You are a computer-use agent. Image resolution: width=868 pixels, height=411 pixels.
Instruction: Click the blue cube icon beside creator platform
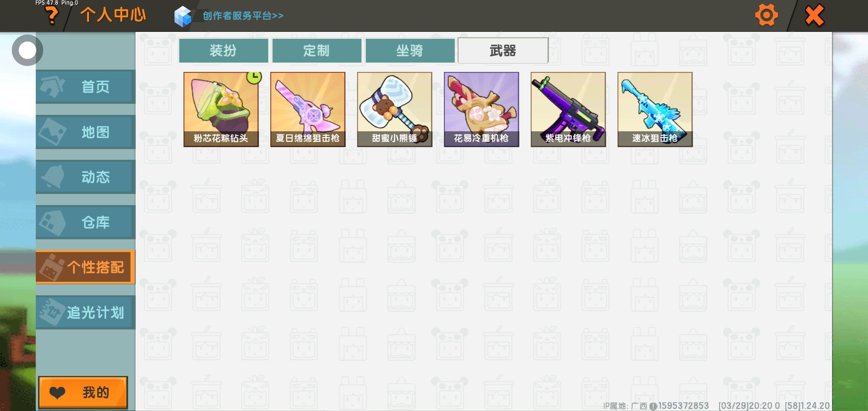(183, 16)
